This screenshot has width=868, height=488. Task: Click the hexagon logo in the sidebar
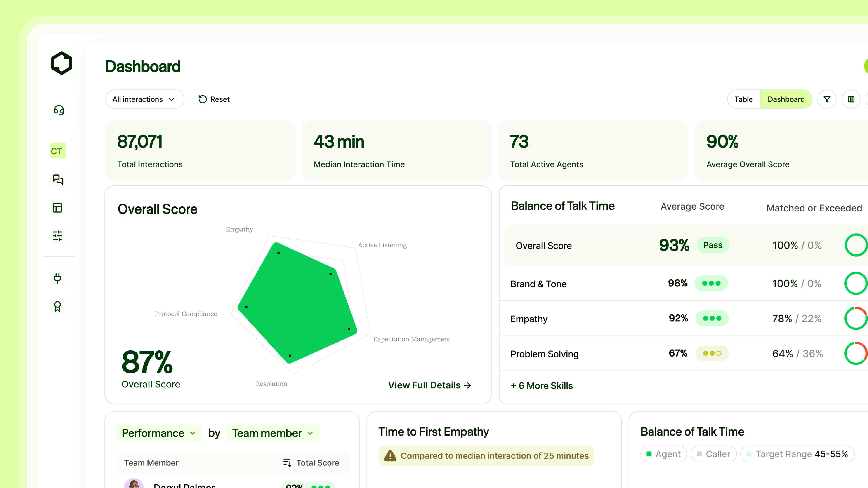click(61, 63)
